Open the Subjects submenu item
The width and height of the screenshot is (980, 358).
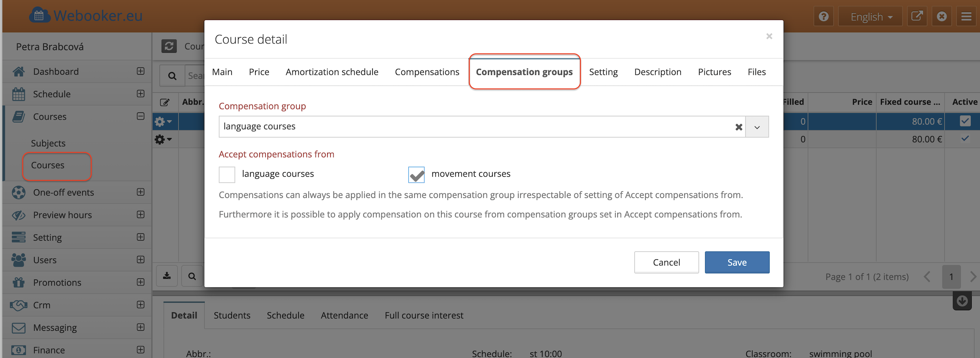coord(48,143)
